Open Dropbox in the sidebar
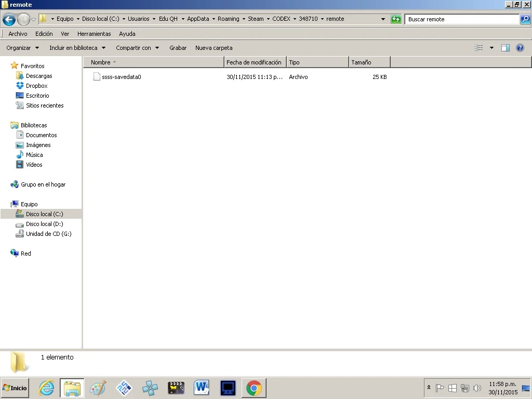Screen dimensions: 532x399 37,86
